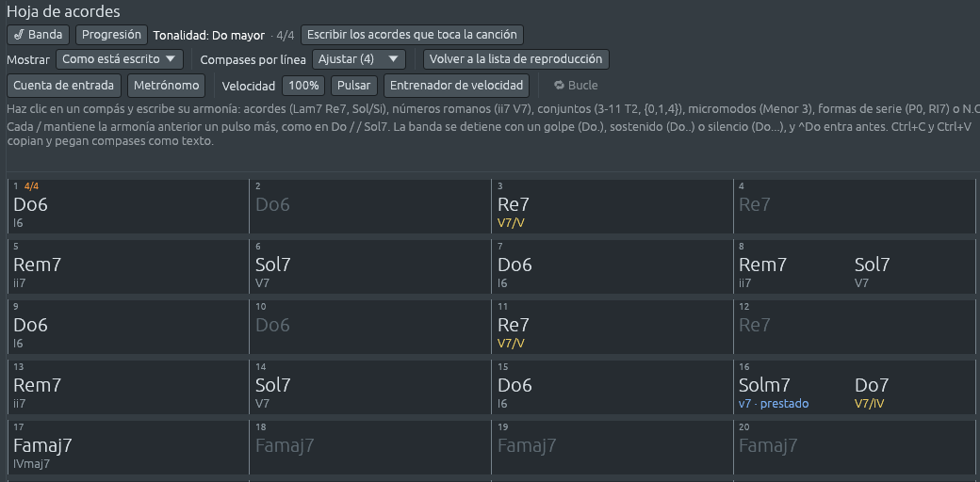
Task: Select measure 18 with repeated Famaj7
Action: 370,447
